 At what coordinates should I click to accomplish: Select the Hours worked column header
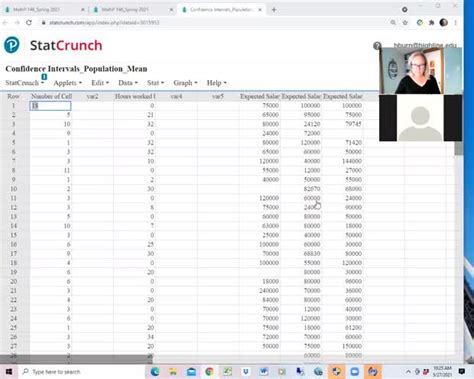[134, 96]
